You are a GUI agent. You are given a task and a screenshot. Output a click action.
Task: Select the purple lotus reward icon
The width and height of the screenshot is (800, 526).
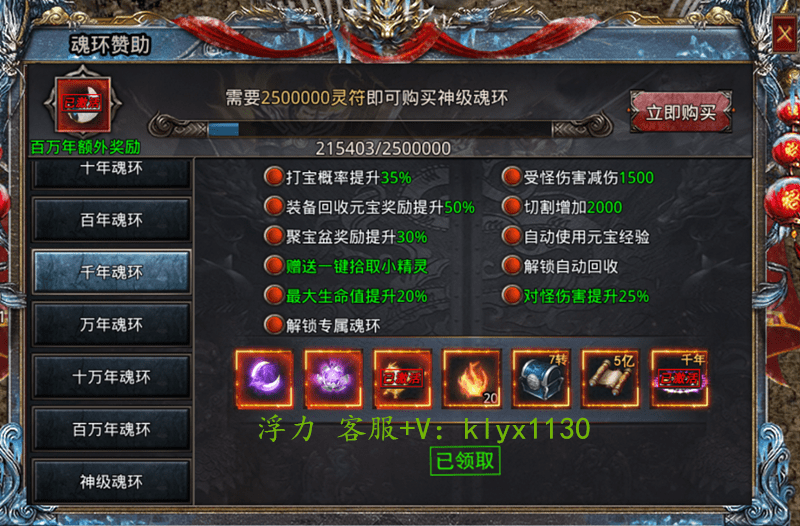click(333, 379)
